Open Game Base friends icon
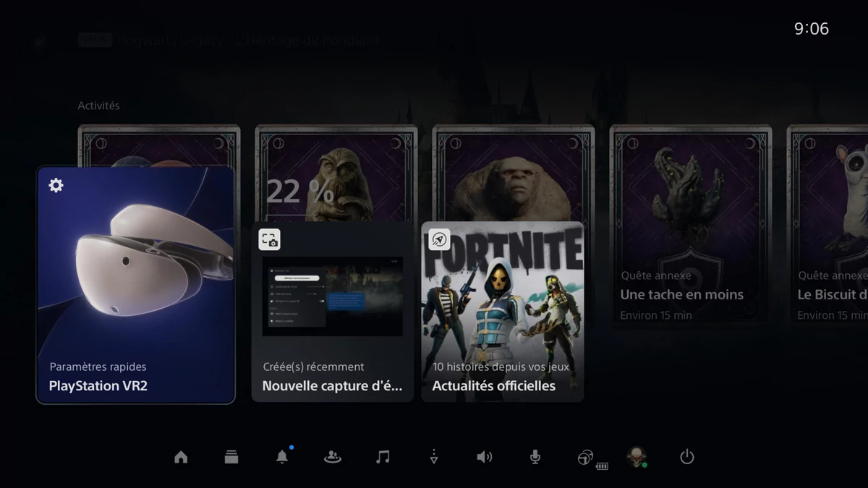 333,457
